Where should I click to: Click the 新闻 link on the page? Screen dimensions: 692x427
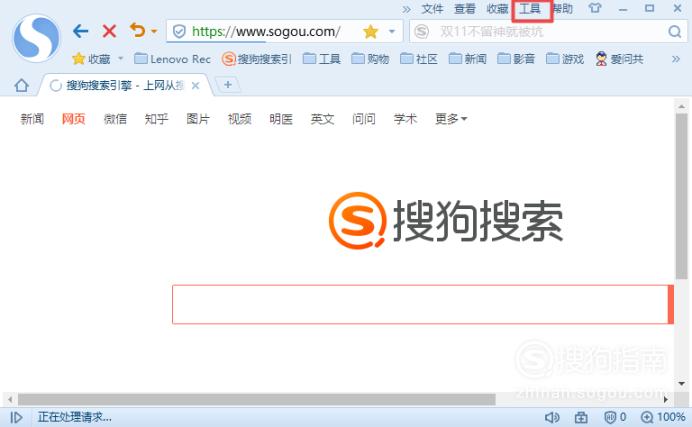tap(32, 119)
